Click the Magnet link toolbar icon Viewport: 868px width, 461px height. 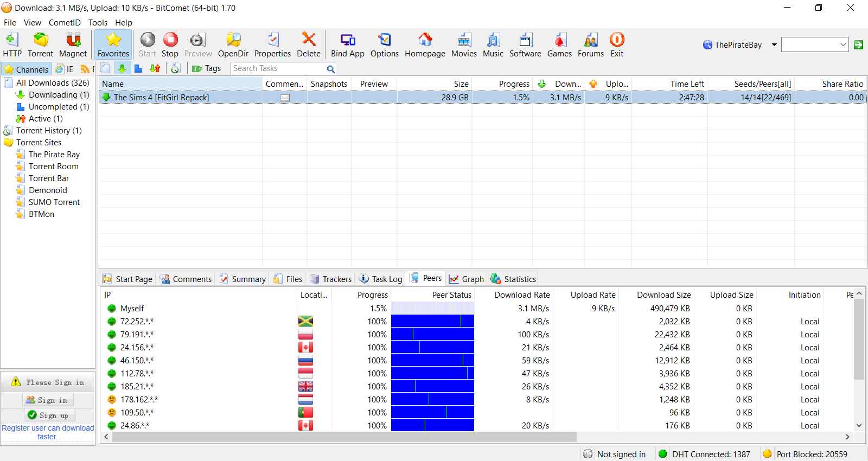[x=73, y=44]
